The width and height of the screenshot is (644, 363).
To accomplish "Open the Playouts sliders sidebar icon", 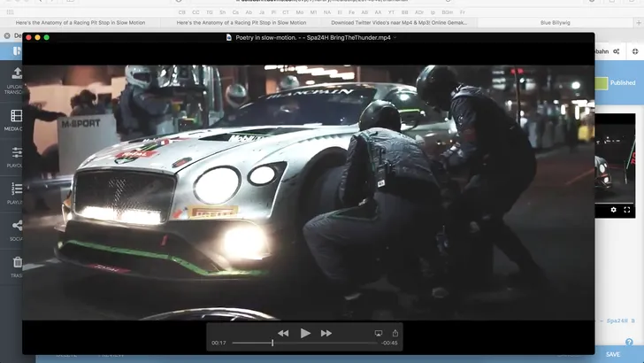I will pos(16,156).
